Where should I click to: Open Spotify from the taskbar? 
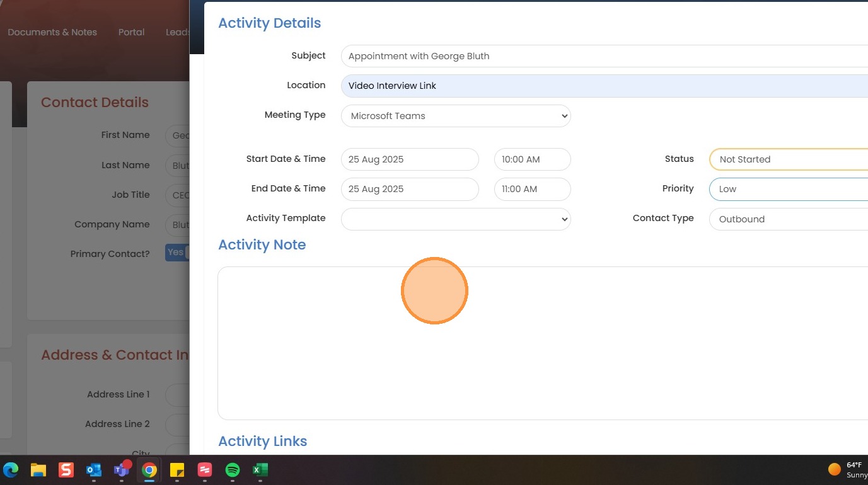(233, 470)
